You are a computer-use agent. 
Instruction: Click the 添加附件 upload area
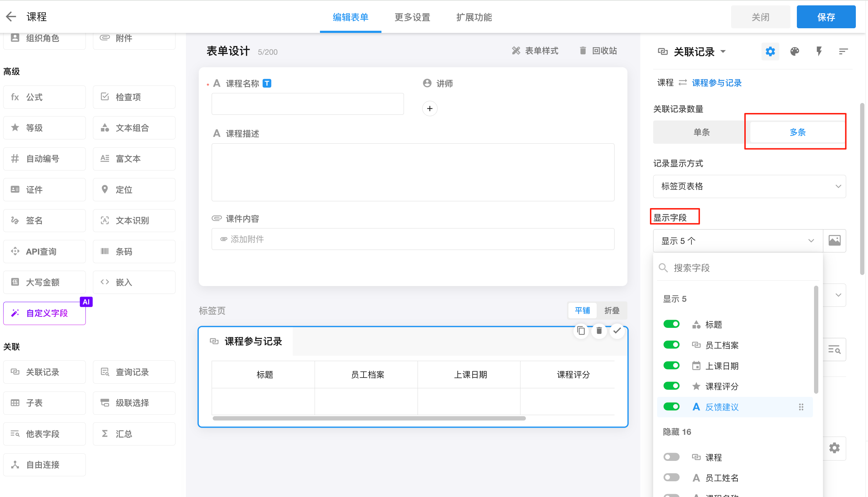(413, 239)
